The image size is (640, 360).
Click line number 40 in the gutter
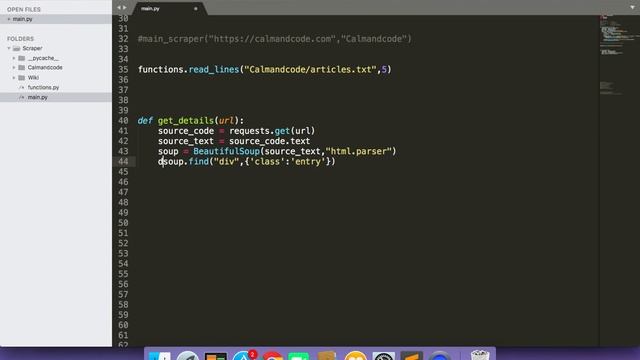(x=123, y=121)
